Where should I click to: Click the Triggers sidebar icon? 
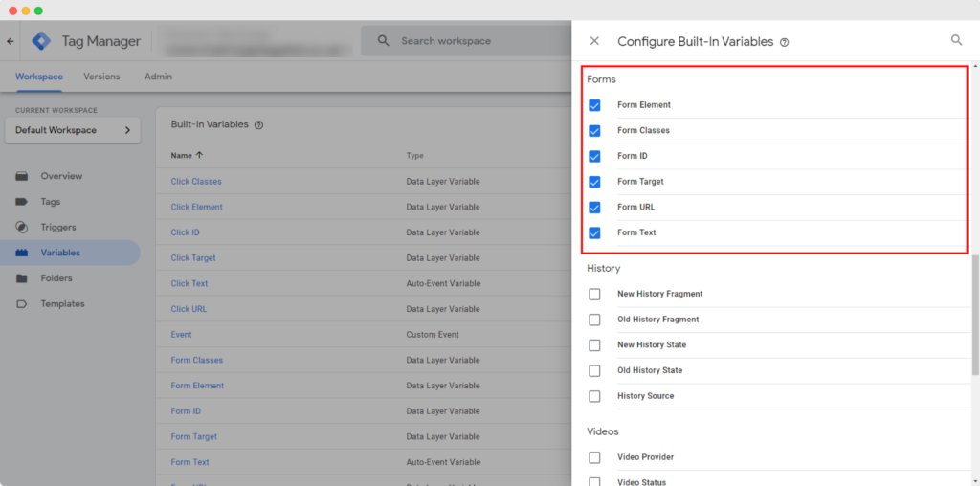click(x=22, y=228)
